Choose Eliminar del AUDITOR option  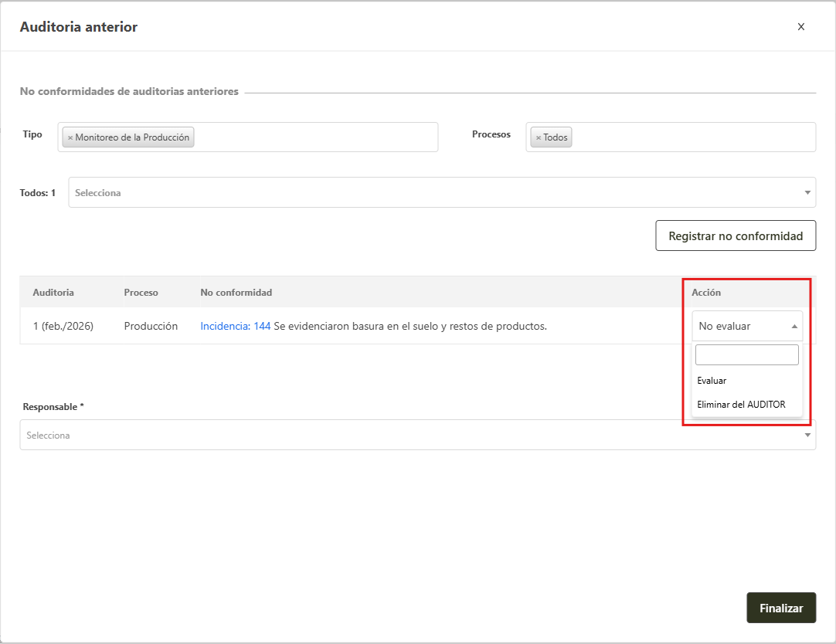[x=747, y=405]
